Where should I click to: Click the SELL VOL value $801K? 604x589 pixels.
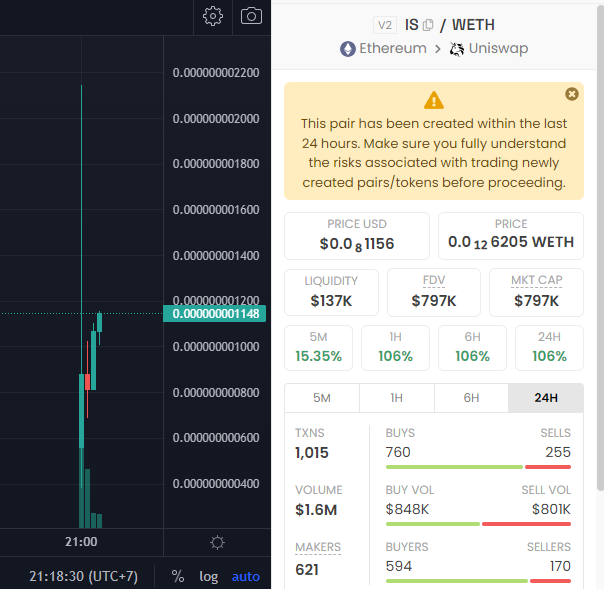coord(551,509)
